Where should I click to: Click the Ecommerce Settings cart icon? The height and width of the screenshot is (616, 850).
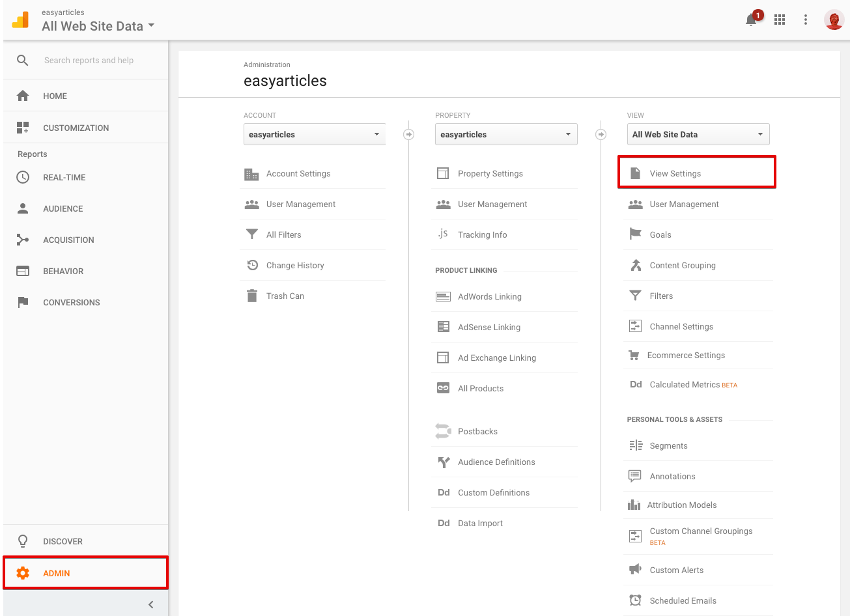(x=634, y=355)
